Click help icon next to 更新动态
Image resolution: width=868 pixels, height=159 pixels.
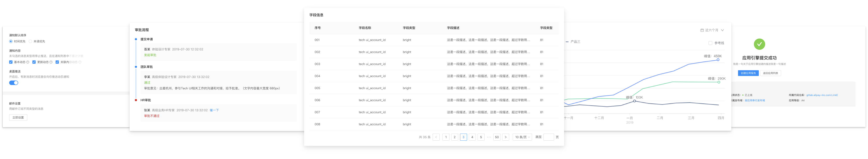(51, 62)
